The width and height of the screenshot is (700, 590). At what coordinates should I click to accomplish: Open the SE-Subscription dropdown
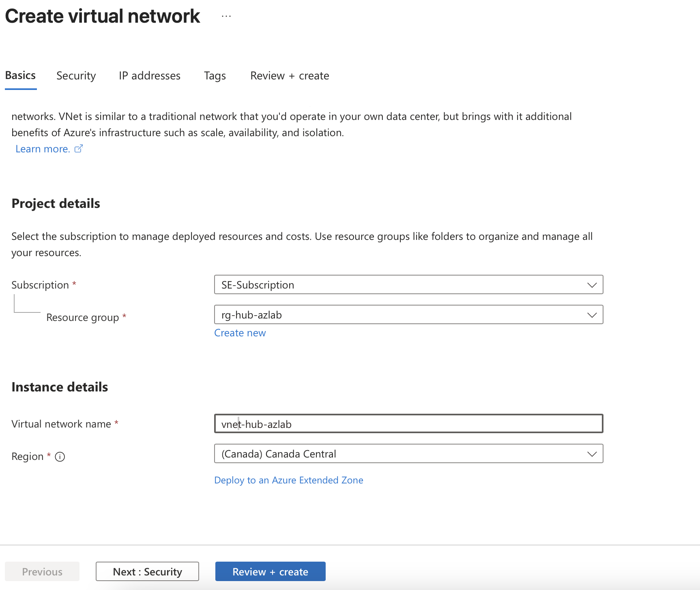[x=408, y=284]
